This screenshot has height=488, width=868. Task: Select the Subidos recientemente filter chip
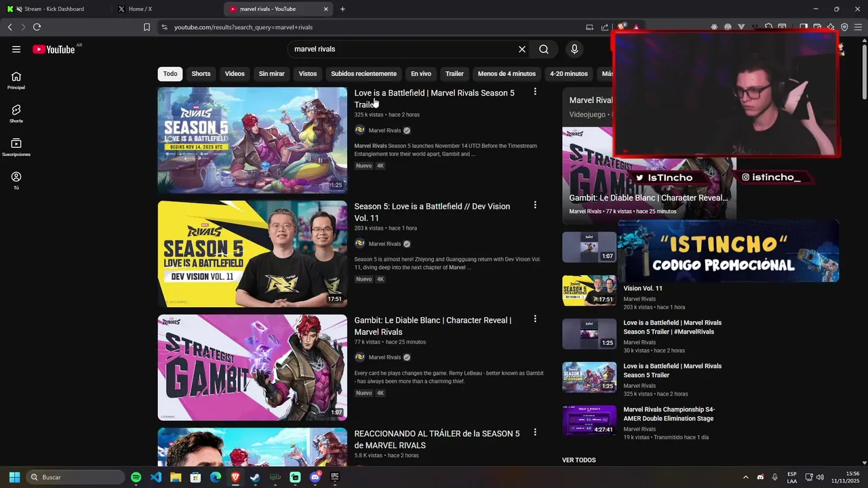[363, 73]
